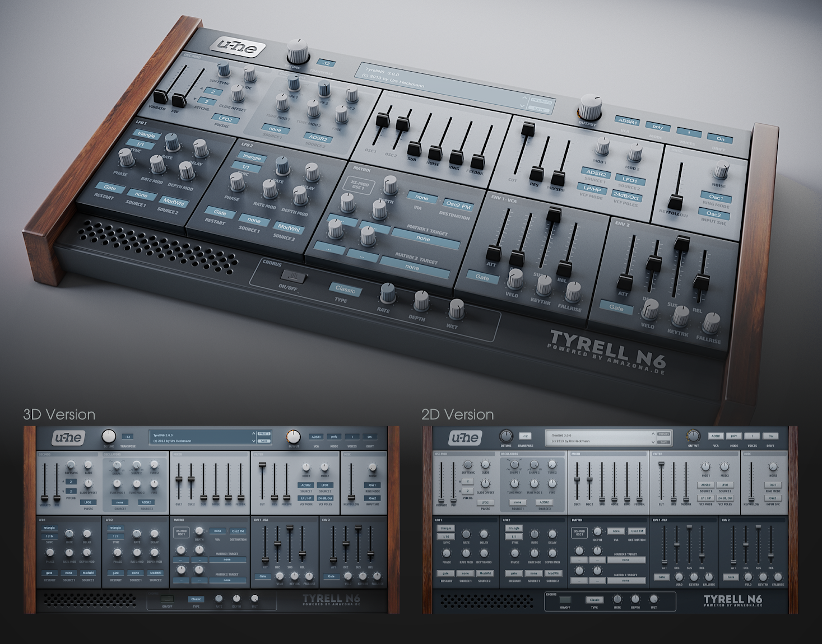
Task: Open Ring Mode 'Osc1' selector in 2D Version
Action: pyautogui.click(x=773, y=485)
